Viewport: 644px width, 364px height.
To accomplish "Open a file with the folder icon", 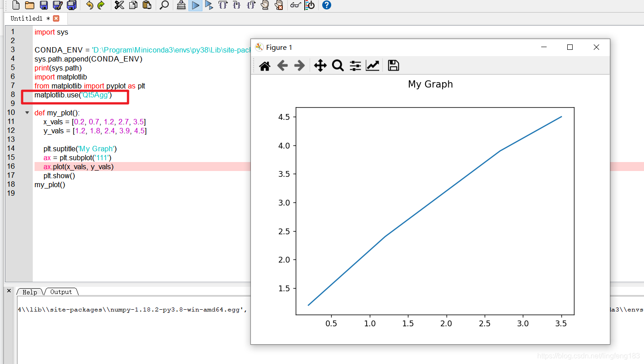I will tap(30, 5).
